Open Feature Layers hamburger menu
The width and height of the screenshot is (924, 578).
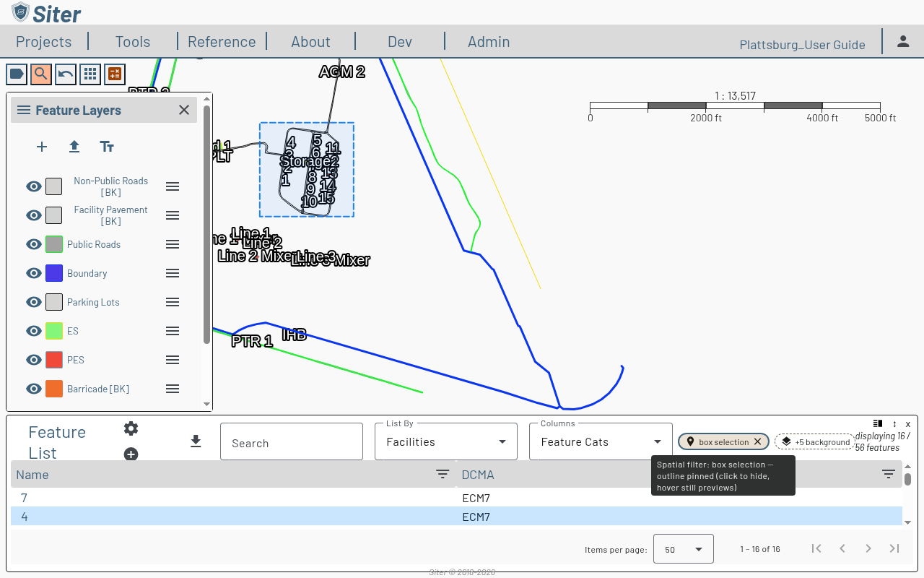point(24,110)
